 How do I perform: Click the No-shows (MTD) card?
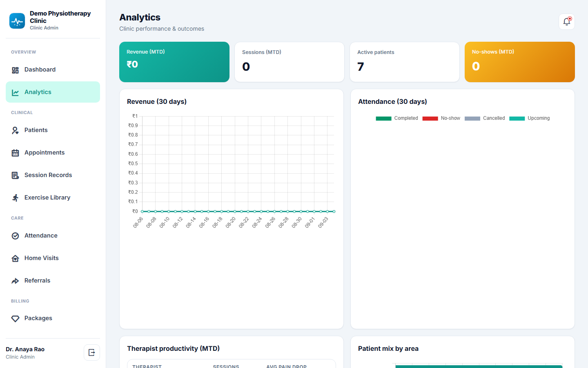click(520, 62)
